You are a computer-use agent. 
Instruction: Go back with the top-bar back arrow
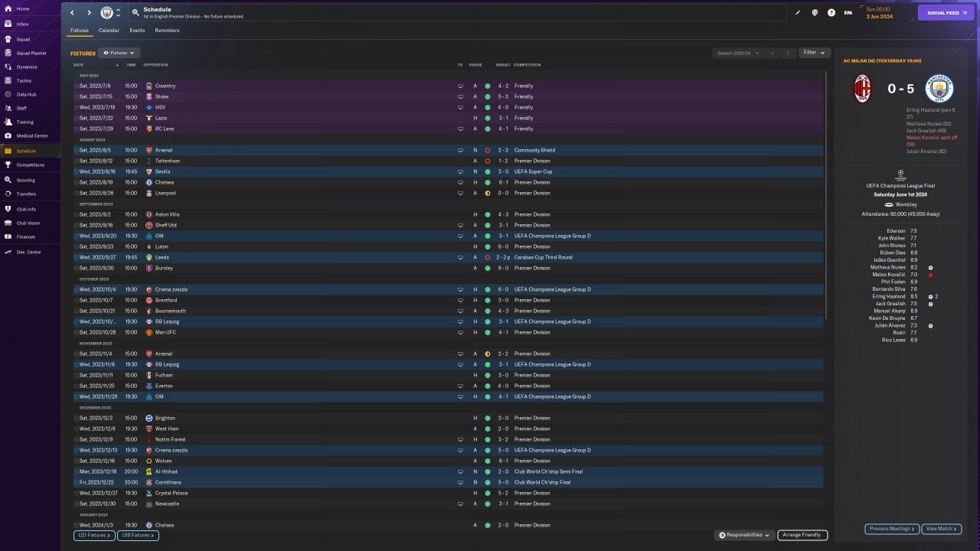coord(73,13)
